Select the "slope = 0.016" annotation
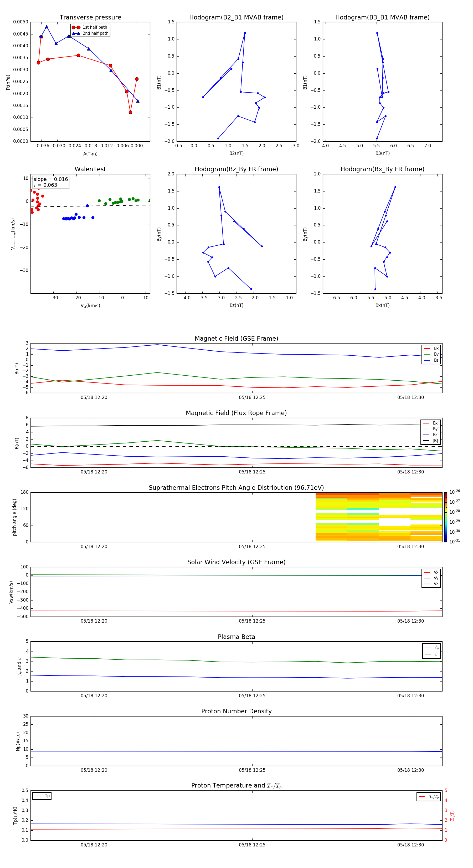This screenshot has width=473, height=868. [x=51, y=179]
